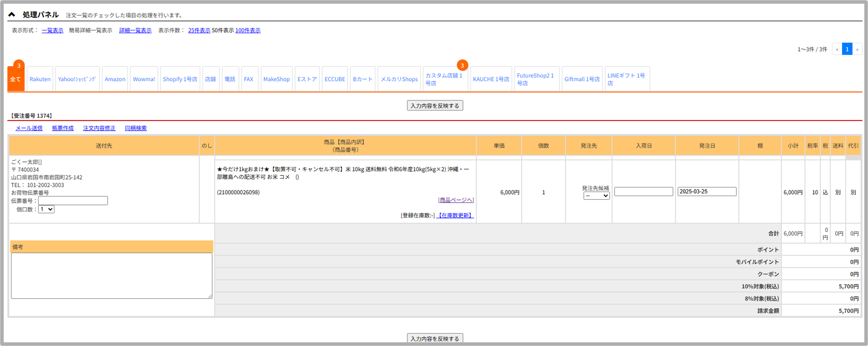Open the KAUCHE 1号店 tab

coord(491,79)
